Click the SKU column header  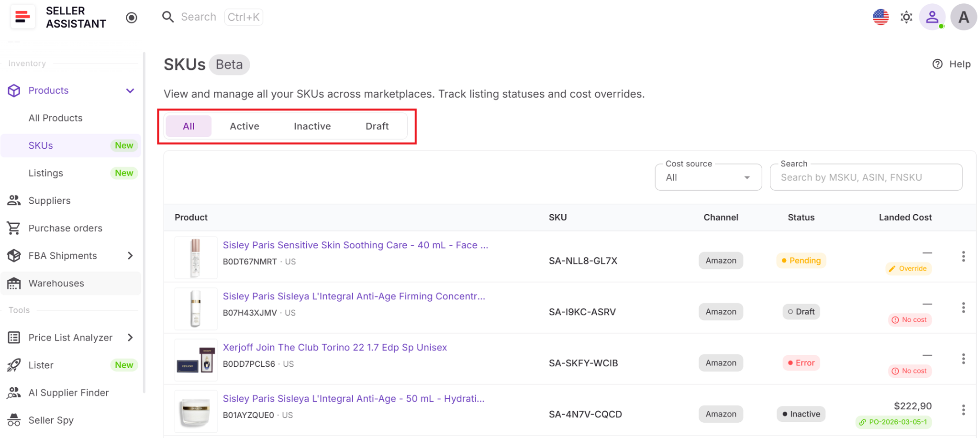(x=558, y=218)
